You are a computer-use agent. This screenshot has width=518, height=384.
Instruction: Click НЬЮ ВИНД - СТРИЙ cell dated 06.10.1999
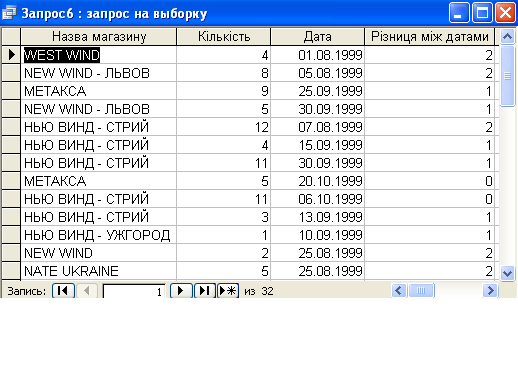pyautogui.click(x=99, y=199)
